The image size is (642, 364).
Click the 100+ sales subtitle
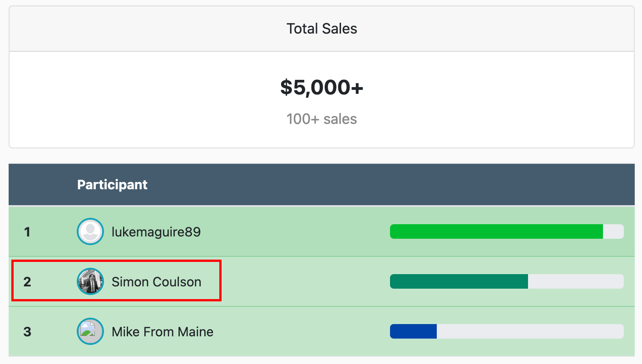pos(321,119)
